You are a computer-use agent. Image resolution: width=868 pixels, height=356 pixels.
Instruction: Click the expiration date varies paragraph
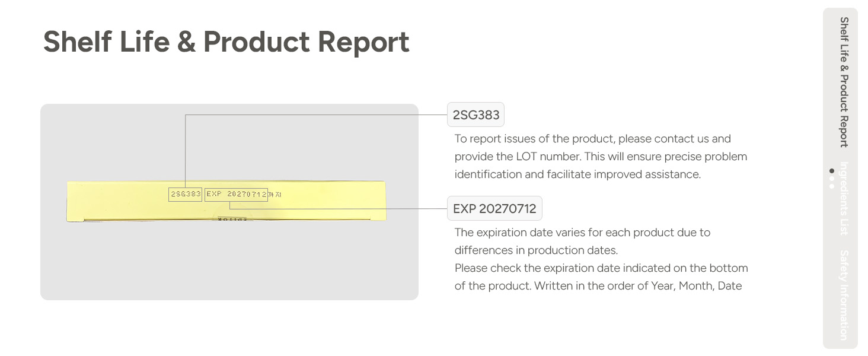tap(582, 241)
